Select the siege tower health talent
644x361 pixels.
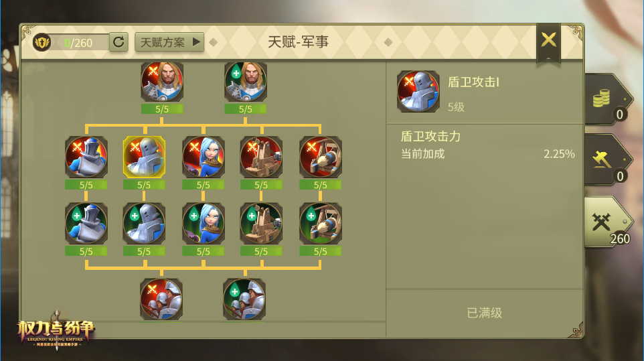click(261, 224)
